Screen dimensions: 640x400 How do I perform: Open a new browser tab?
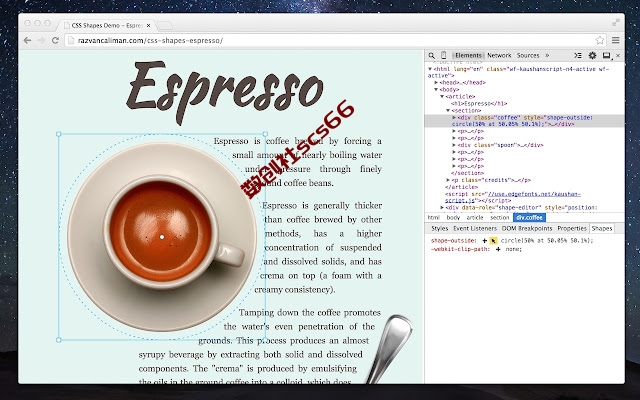164,25
